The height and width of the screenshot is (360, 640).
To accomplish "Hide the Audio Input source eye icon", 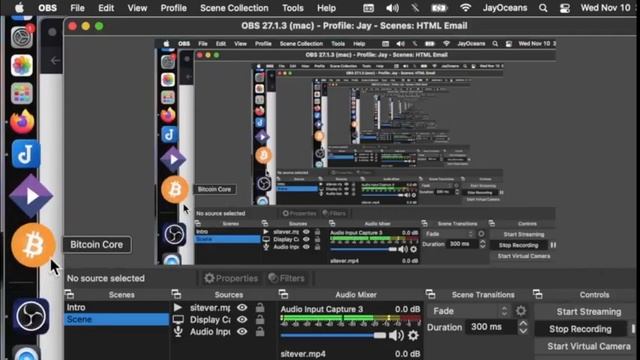I will (242, 332).
